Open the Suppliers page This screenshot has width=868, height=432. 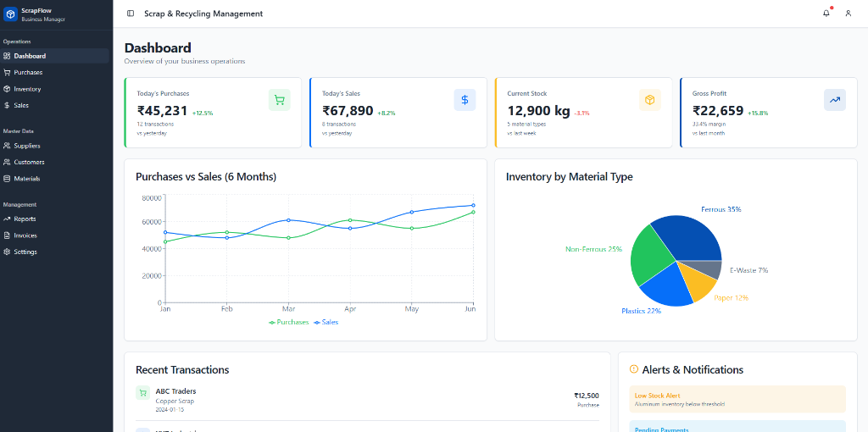(x=55, y=146)
